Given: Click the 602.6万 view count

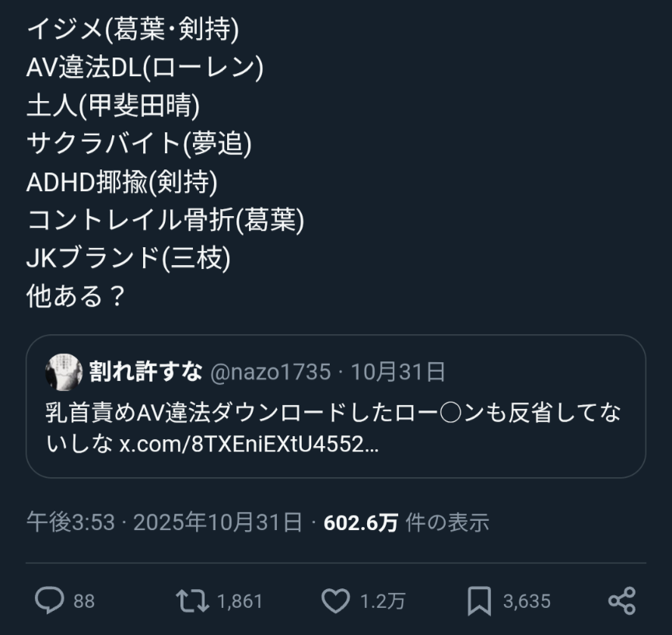Looking at the screenshot, I should 361,522.
